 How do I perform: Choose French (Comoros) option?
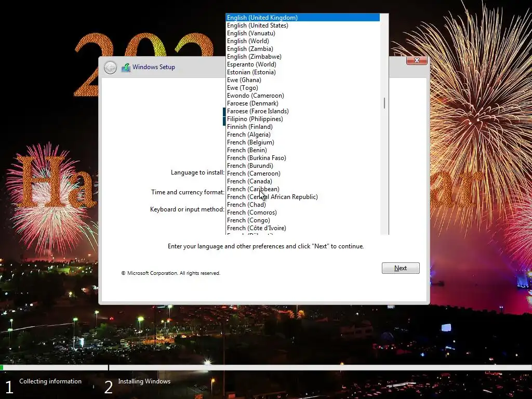pos(303,212)
